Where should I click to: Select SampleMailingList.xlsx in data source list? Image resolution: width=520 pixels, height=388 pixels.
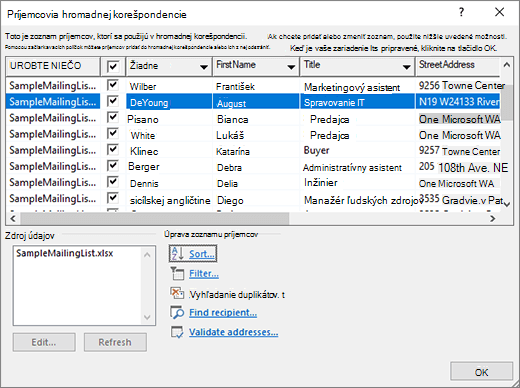[65, 253]
